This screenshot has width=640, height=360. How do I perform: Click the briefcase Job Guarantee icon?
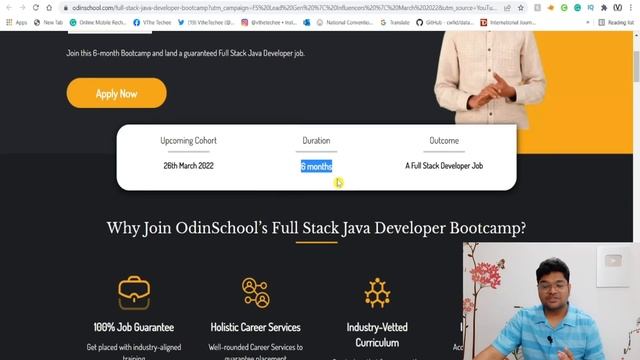134,293
